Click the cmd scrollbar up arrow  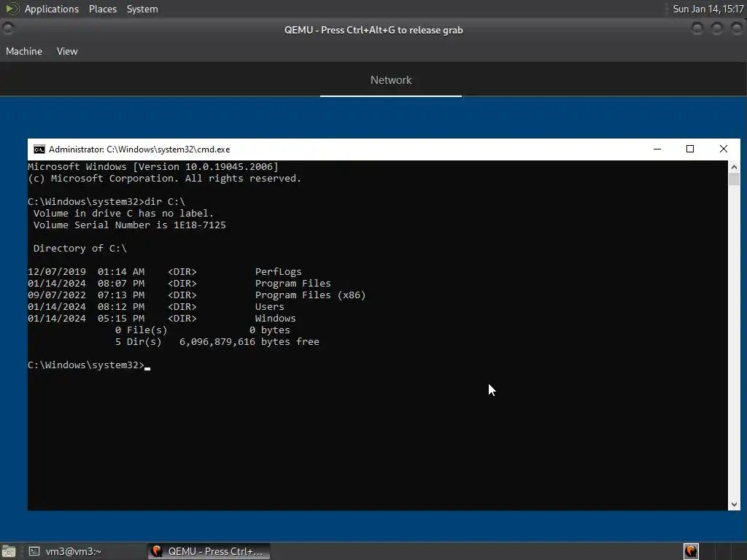[x=734, y=167]
